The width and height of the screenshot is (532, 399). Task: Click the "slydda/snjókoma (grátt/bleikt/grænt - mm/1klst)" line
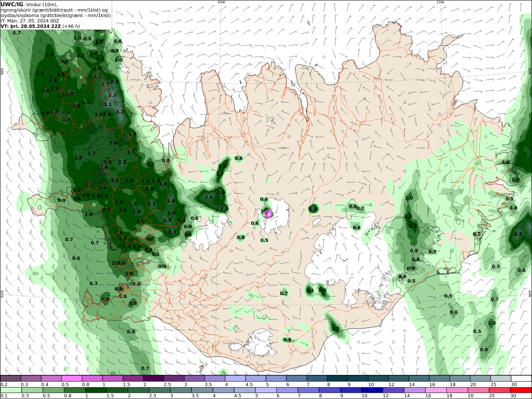[56, 15]
